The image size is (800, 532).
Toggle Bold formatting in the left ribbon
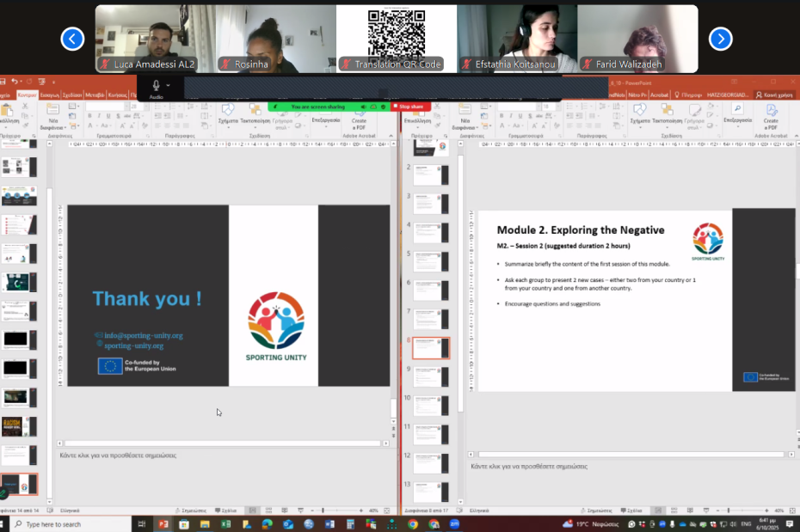pyautogui.click(x=89, y=116)
